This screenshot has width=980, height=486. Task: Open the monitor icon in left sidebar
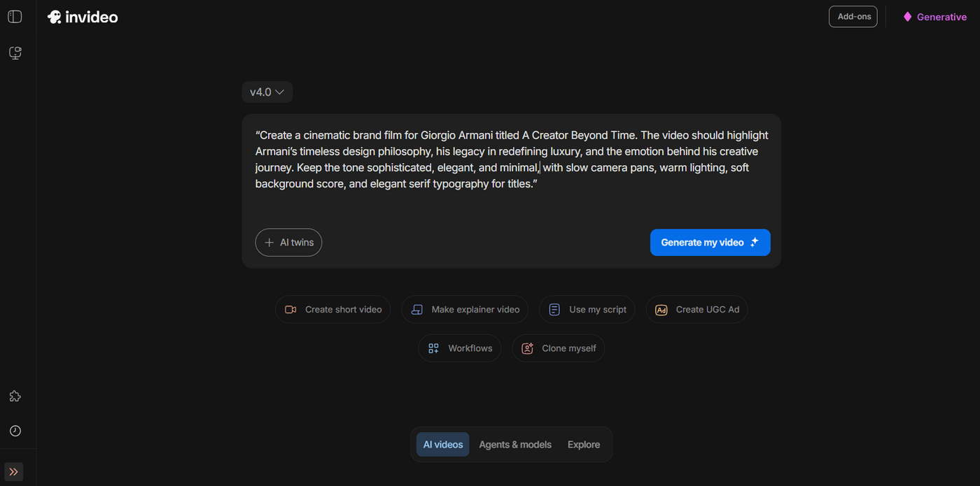pyautogui.click(x=15, y=53)
